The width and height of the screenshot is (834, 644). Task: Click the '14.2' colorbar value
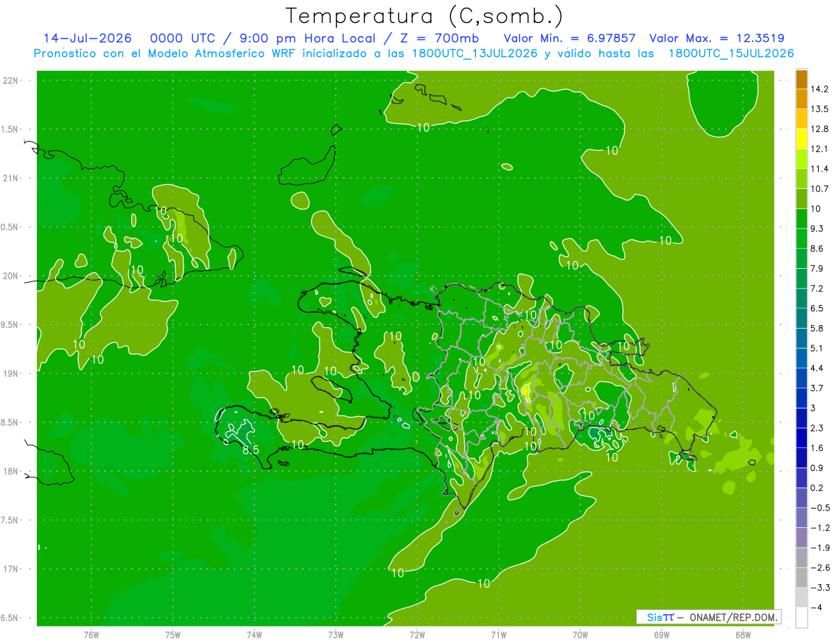tap(819, 89)
